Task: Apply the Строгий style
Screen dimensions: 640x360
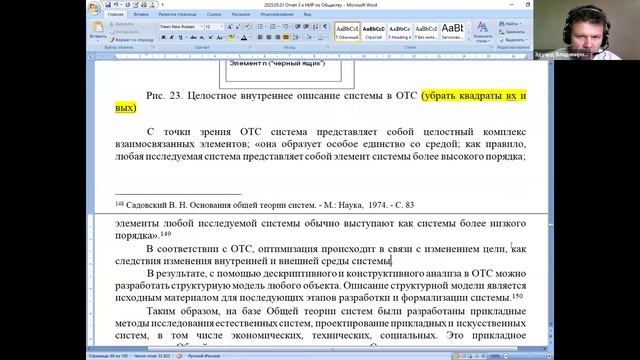Action: [x=373, y=32]
